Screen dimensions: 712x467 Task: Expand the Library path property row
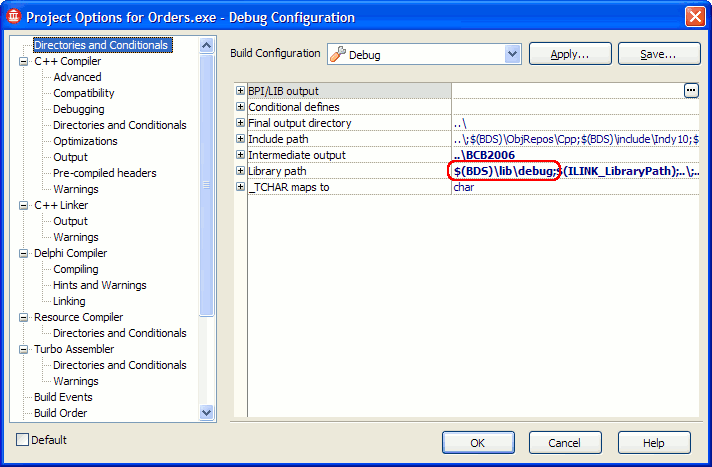[x=240, y=171]
